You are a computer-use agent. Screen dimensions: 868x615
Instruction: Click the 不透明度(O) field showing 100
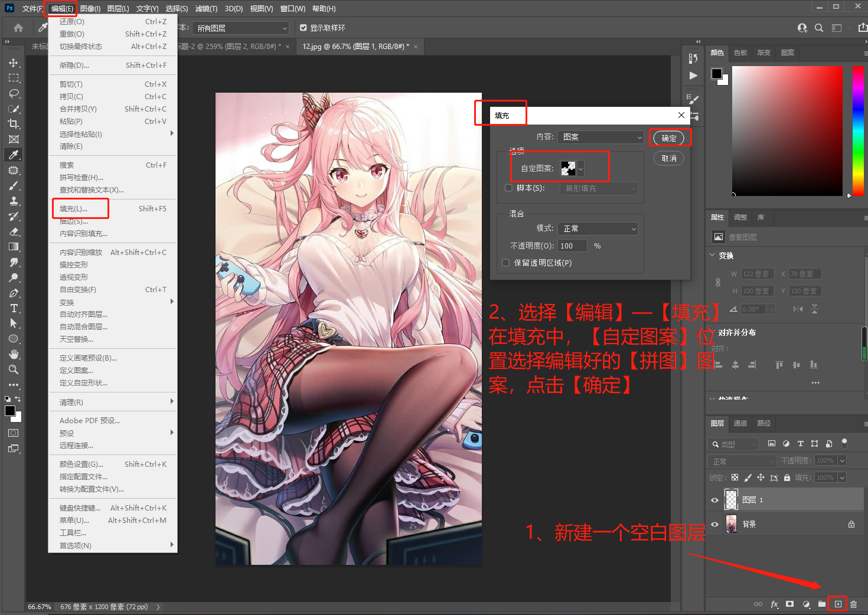point(572,246)
